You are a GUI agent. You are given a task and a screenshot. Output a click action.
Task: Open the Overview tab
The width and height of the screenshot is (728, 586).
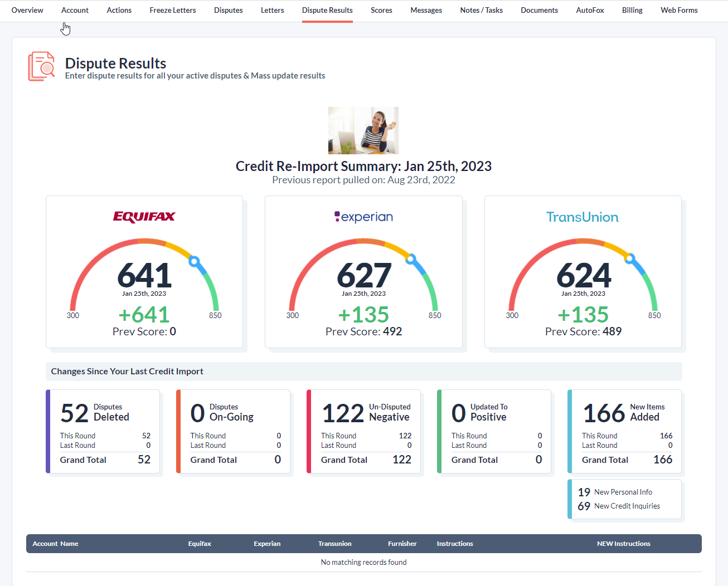pyautogui.click(x=27, y=10)
